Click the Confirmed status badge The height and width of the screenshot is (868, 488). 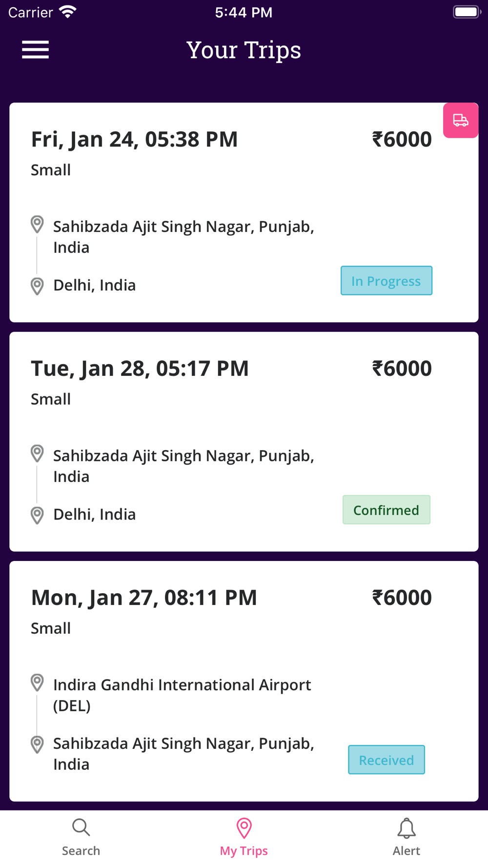[386, 510]
